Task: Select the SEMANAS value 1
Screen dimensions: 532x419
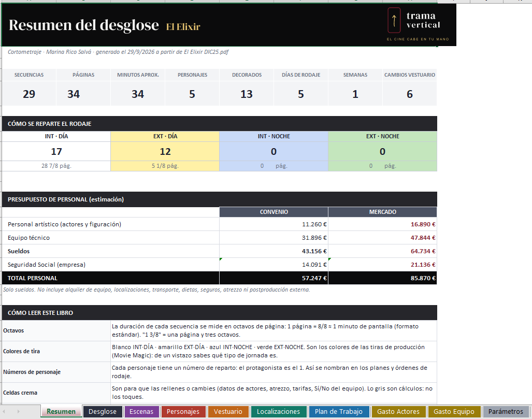Action: pyautogui.click(x=355, y=94)
